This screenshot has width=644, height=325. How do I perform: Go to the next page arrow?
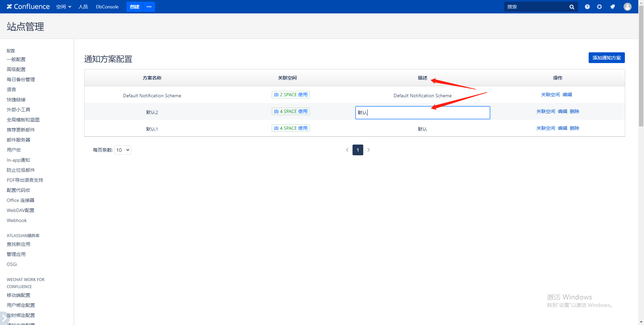[x=369, y=150]
